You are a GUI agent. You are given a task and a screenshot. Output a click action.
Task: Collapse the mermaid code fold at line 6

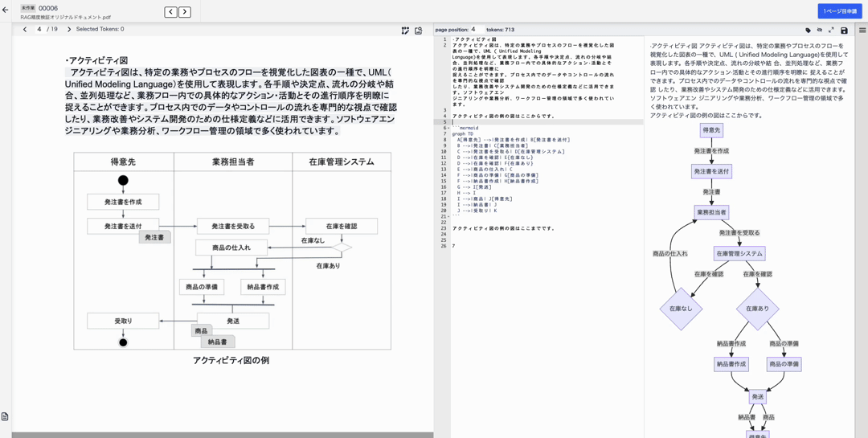pos(448,128)
